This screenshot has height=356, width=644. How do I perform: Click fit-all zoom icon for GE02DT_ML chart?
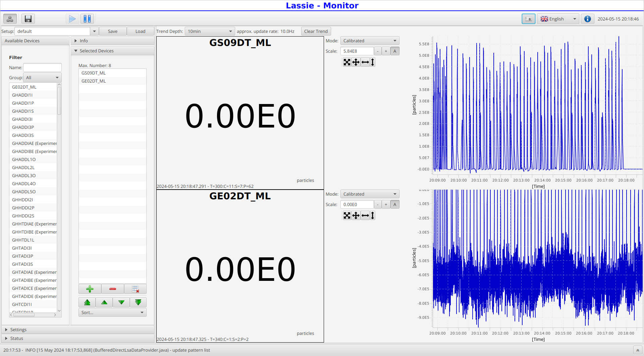coord(347,215)
